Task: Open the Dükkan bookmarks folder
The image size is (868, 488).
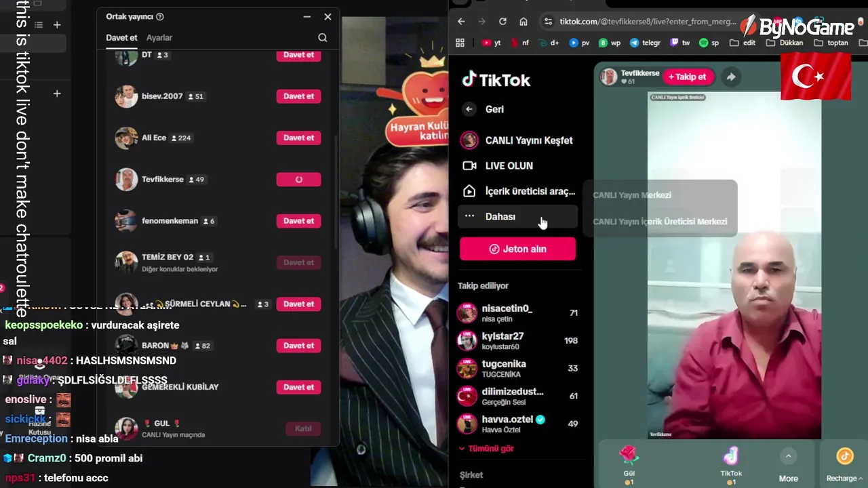Action: (784, 43)
